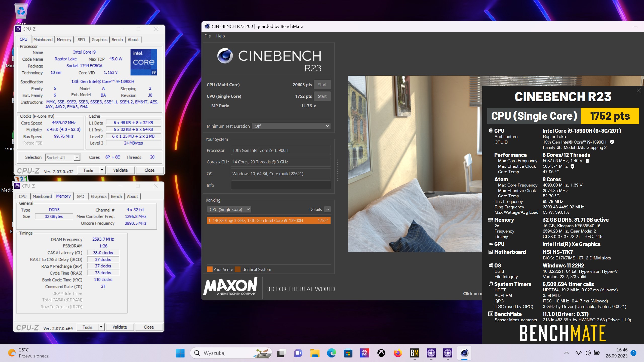
Task: Open Minimum Test Duration dropdown
Action: pos(291,126)
